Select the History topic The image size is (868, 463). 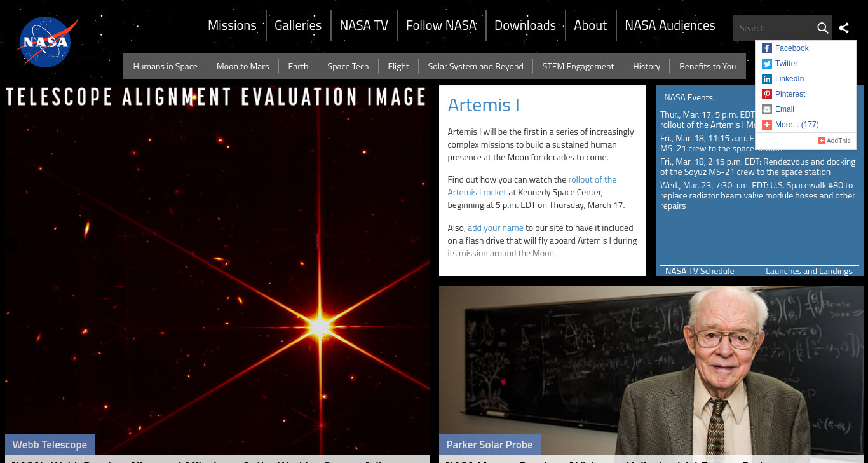[646, 66]
